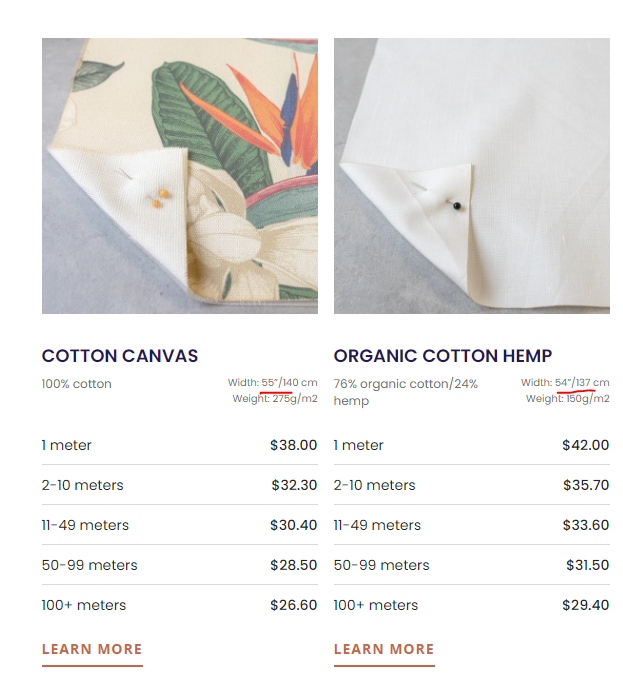Viewport: 623px width, 690px height.
Task: Click the 11-49 meters row priced $30.40
Action: [x=180, y=525]
